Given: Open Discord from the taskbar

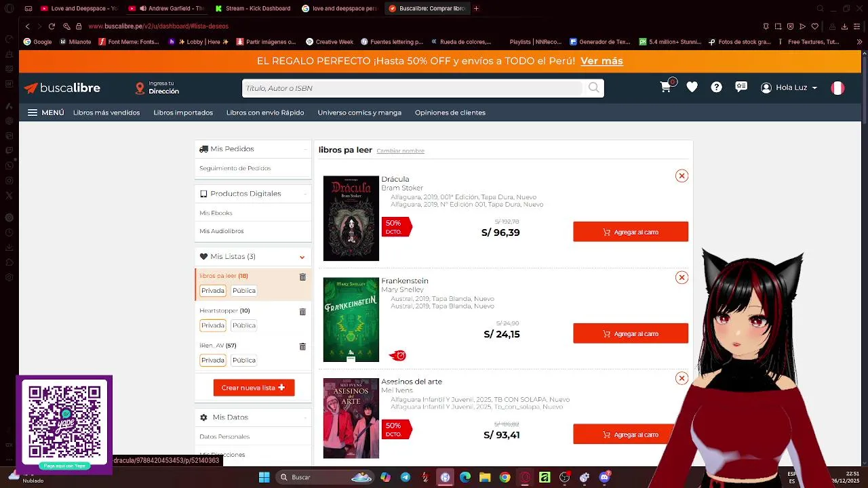Looking at the screenshot, I should 604,477.
